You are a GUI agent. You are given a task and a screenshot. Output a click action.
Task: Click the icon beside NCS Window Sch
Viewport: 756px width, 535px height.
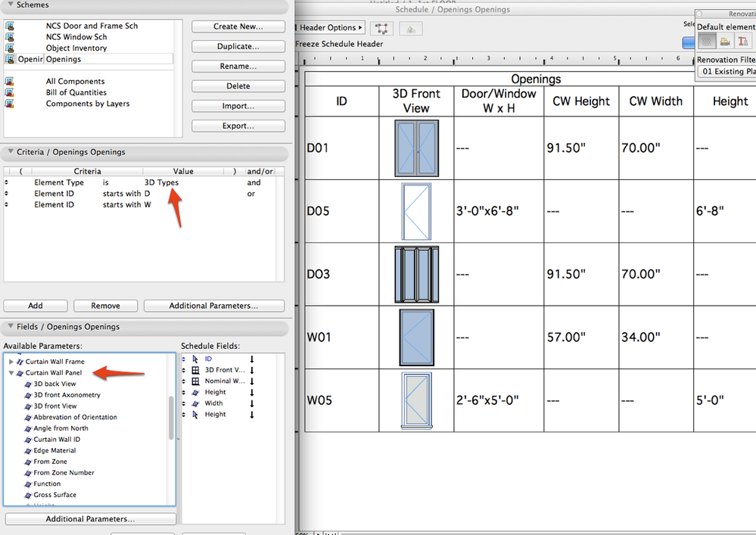(9, 37)
